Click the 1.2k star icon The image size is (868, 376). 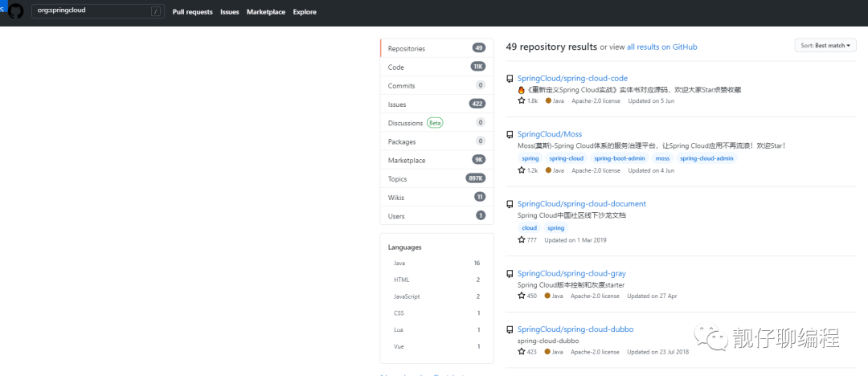pos(522,170)
